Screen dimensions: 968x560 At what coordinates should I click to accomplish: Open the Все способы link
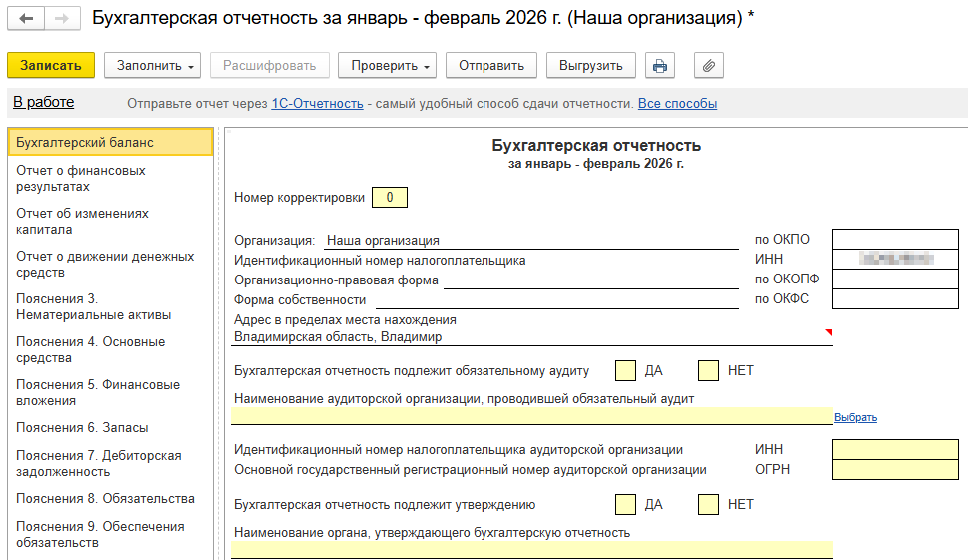point(677,104)
